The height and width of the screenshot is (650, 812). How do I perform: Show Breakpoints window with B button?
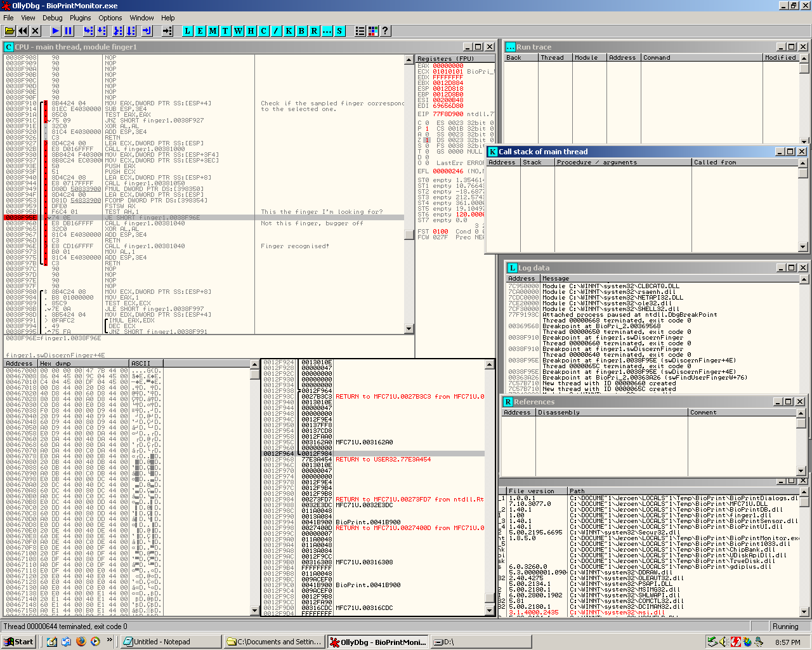(302, 30)
